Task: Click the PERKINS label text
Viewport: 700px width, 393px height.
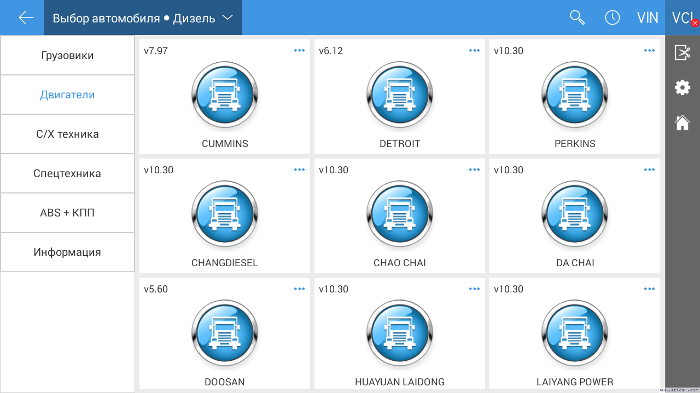Action: point(575,143)
